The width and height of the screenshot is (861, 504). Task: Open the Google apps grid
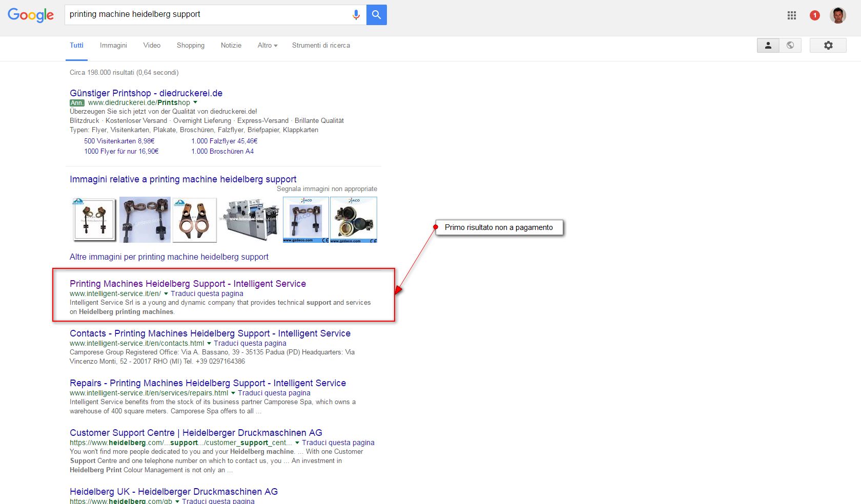pyautogui.click(x=792, y=15)
